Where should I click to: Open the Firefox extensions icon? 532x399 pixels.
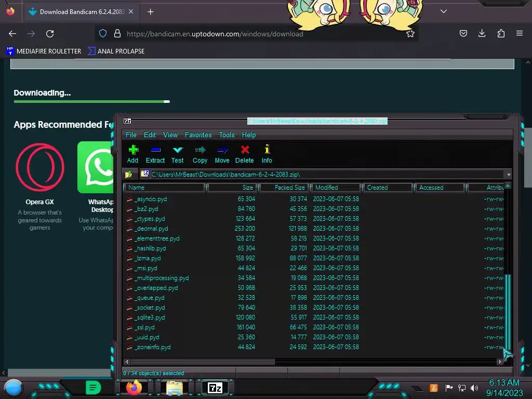click(x=501, y=33)
